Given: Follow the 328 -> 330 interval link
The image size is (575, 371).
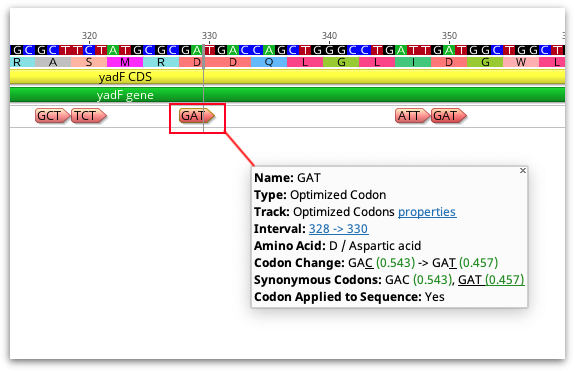Looking at the screenshot, I should coord(338,229).
